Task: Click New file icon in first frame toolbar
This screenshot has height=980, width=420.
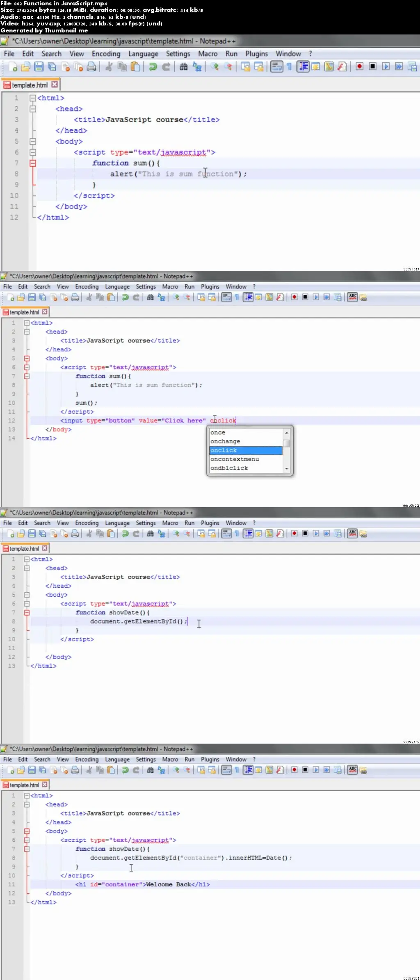Action: click(13, 67)
